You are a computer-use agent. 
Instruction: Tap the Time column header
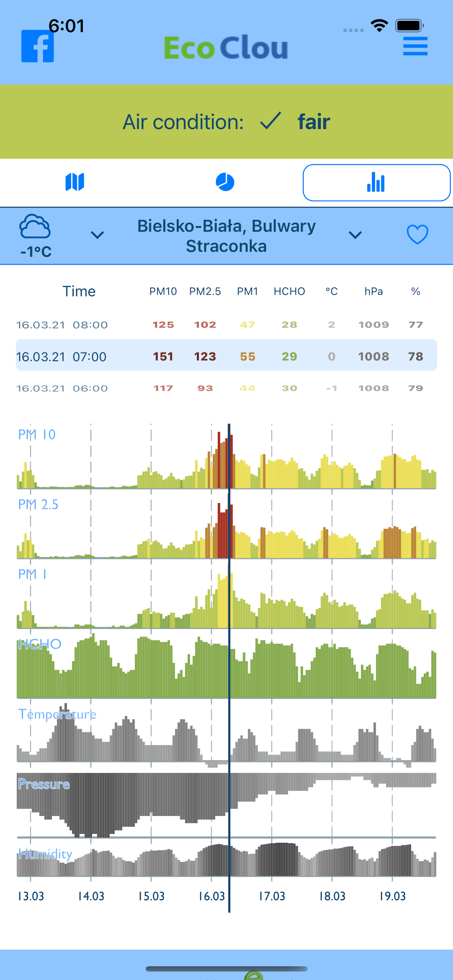[79, 291]
